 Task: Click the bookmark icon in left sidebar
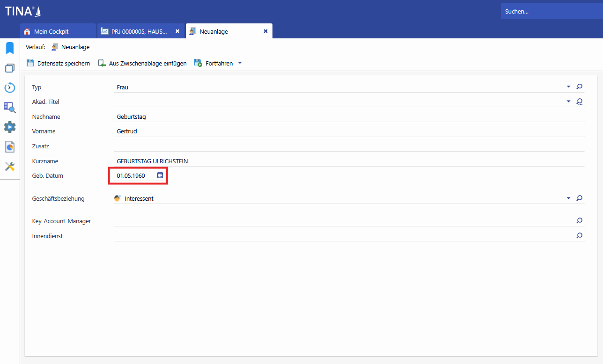coord(10,48)
